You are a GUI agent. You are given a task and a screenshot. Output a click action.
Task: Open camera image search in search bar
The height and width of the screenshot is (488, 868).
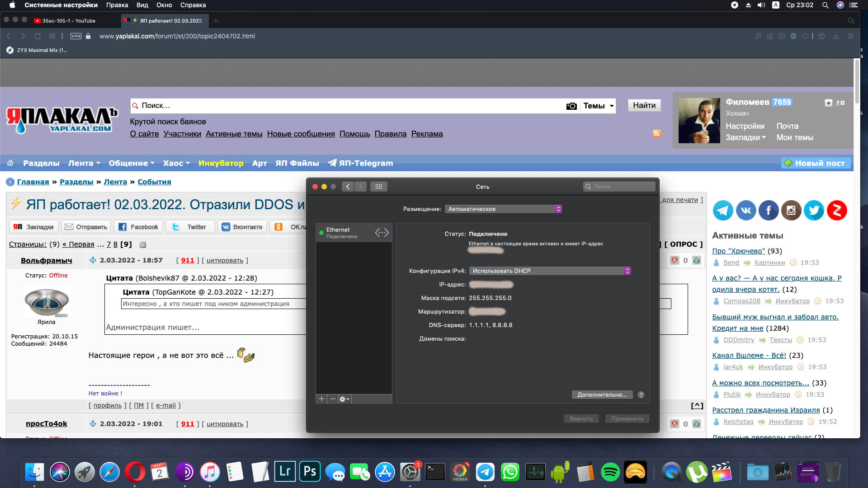coord(571,106)
